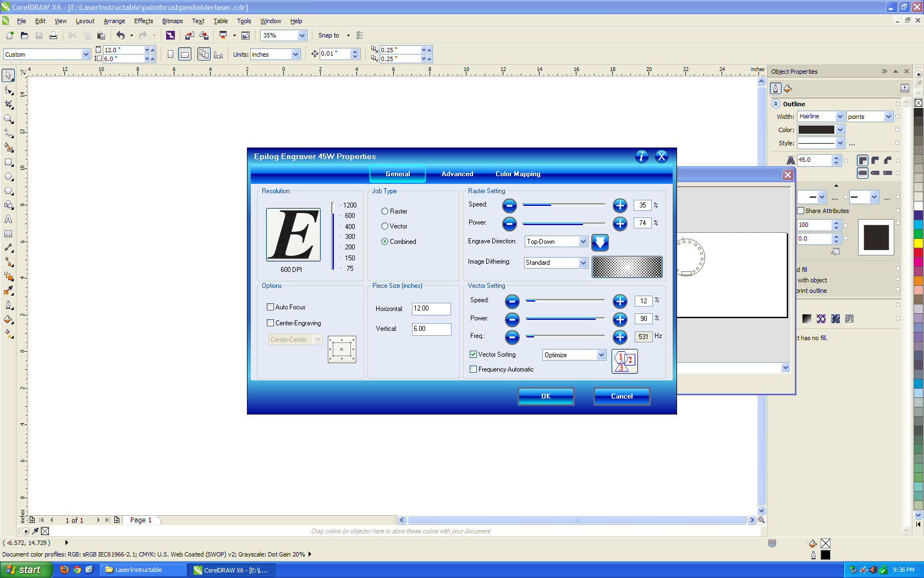924x578 pixels.
Task: Click the black outline color swatch preview
Action: coord(876,237)
